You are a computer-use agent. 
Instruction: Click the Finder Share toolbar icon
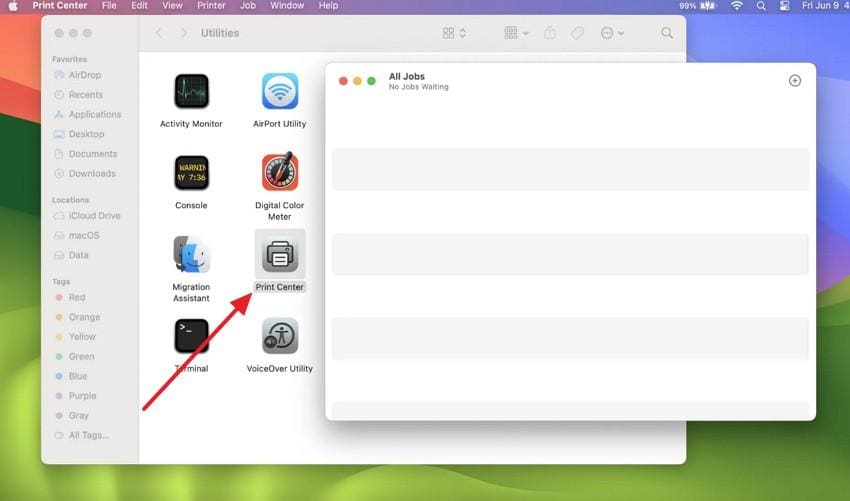click(550, 33)
